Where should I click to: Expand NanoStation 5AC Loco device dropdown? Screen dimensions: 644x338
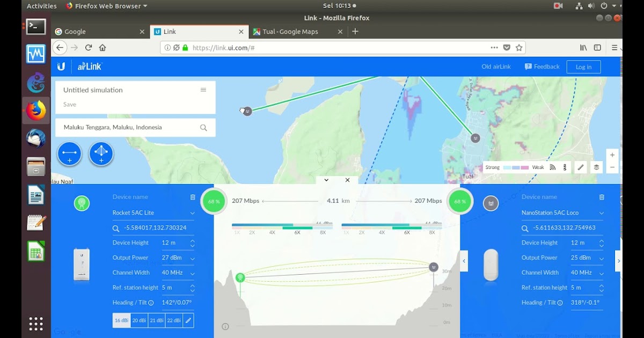pos(601,213)
